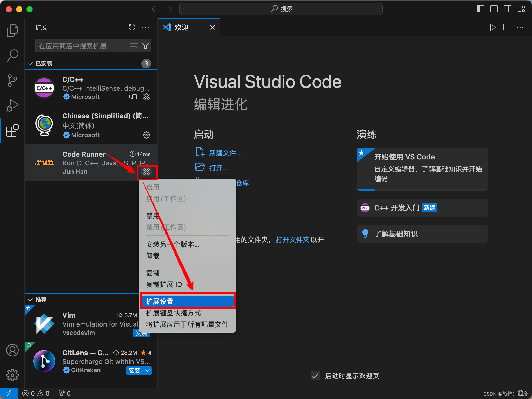Go forward with navigation arrow

(169, 9)
